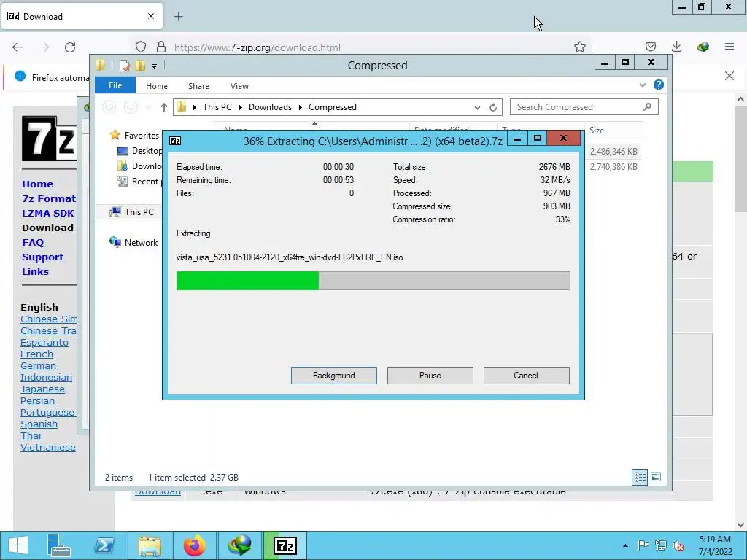Open PowerShell from taskbar
This screenshot has width=747, height=560.
[x=104, y=545]
